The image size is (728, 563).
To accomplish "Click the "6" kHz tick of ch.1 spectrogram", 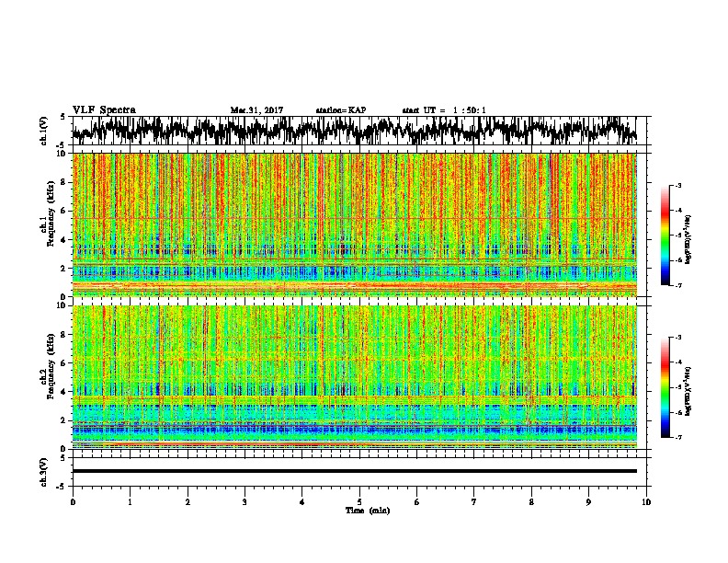I will click(64, 212).
